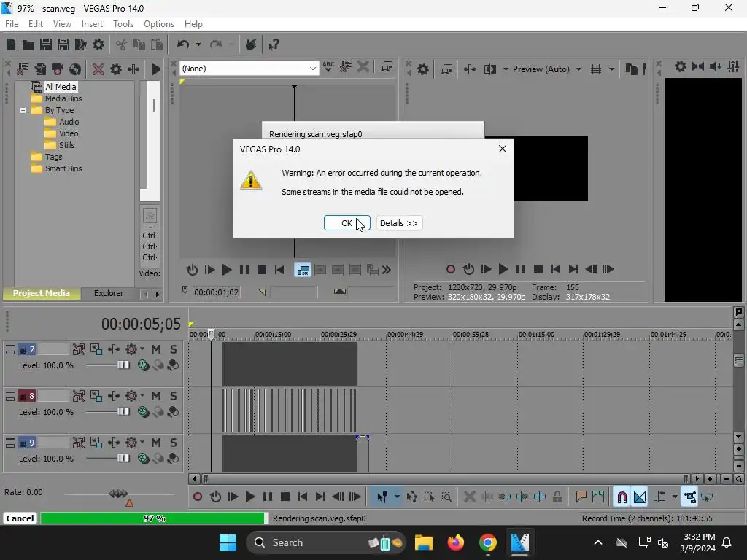Select the Stills folder
The width and height of the screenshot is (747, 560).
tap(66, 145)
